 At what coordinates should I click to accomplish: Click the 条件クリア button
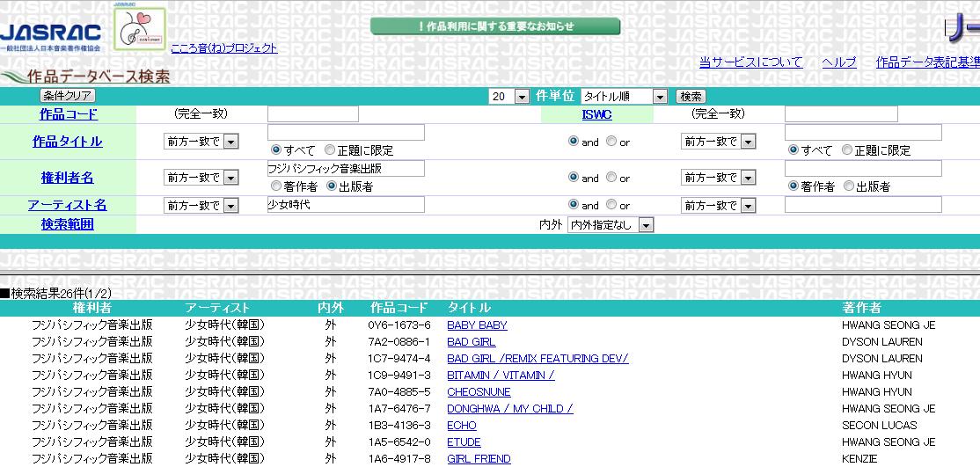68,96
